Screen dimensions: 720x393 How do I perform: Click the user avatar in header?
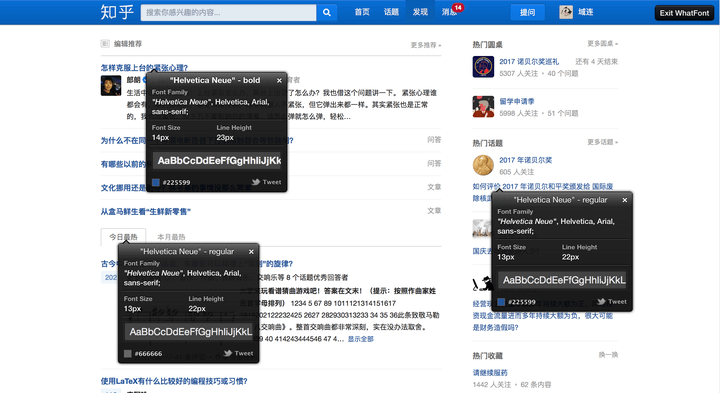[x=566, y=12]
